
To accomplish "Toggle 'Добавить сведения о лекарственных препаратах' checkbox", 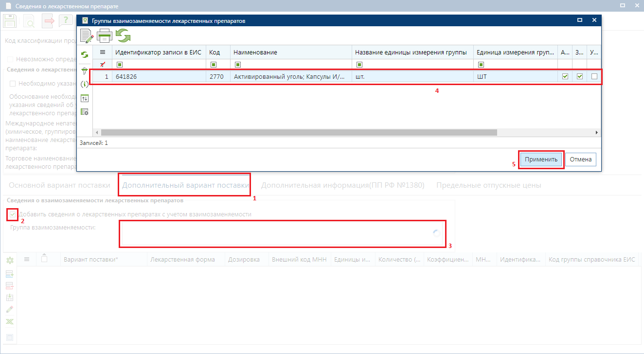I will [13, 214].
